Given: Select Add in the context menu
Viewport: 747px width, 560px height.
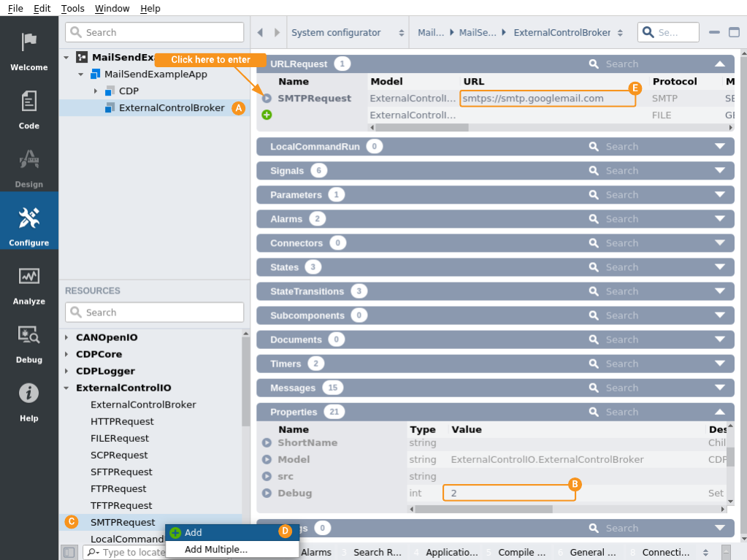Looking at the screenshot, I should [x=194, y=533].
